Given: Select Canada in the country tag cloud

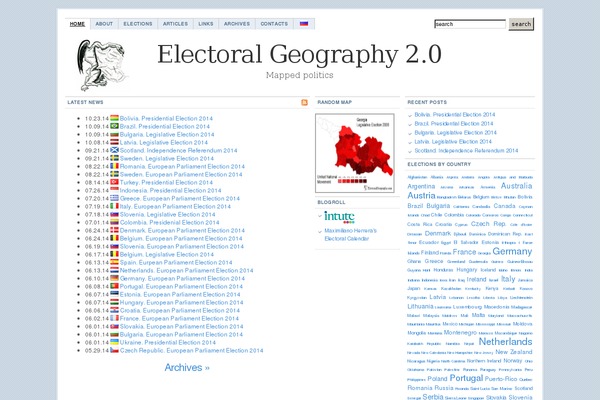Looking at the screenshot, I should coord(504,206).
